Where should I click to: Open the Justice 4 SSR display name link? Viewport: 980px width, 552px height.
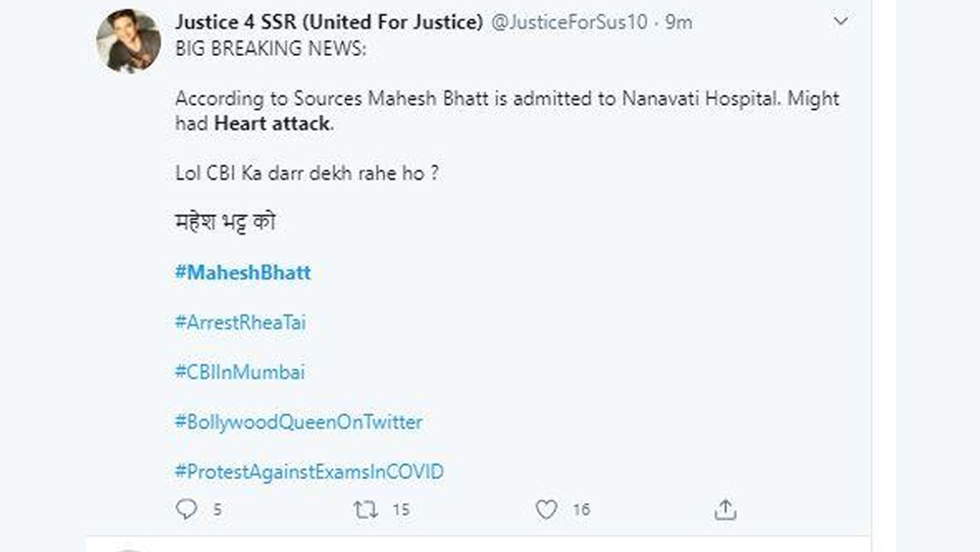(x=327, y=23)
